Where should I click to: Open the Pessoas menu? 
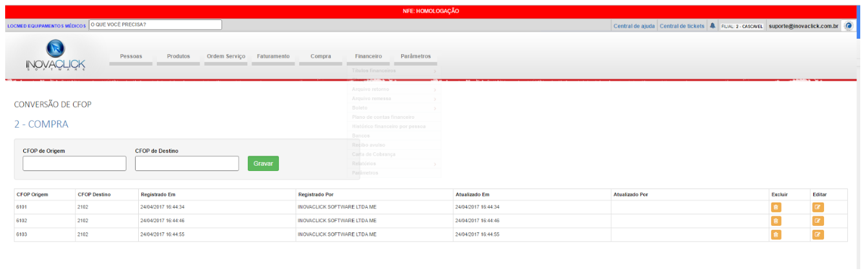point(130,57)
